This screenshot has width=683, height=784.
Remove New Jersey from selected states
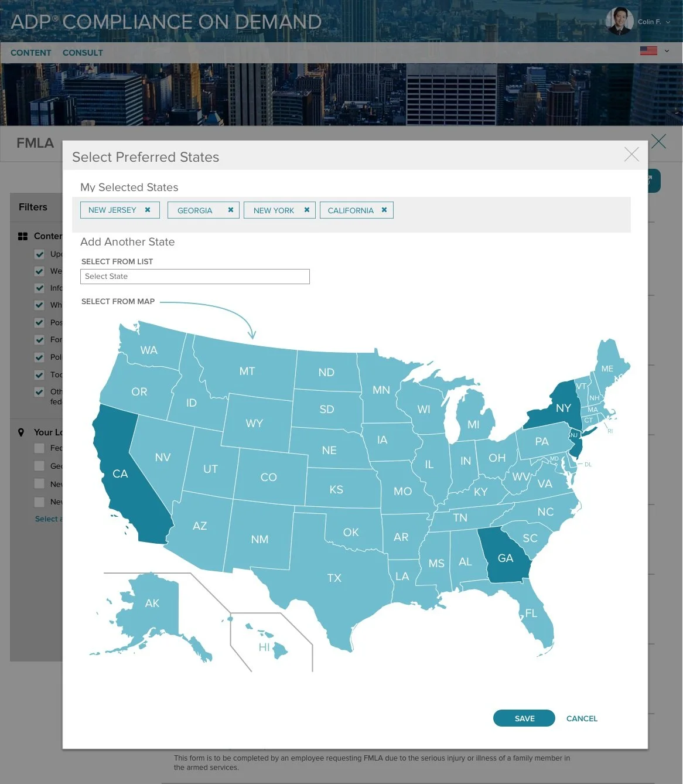[148, 210]
